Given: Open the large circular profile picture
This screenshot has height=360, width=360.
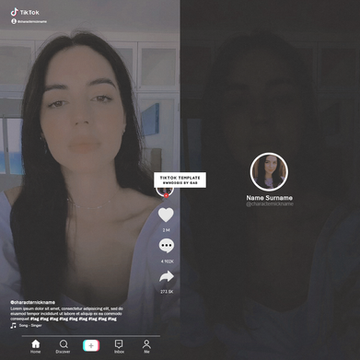Looking at the screenshot, I should [269, 172].
